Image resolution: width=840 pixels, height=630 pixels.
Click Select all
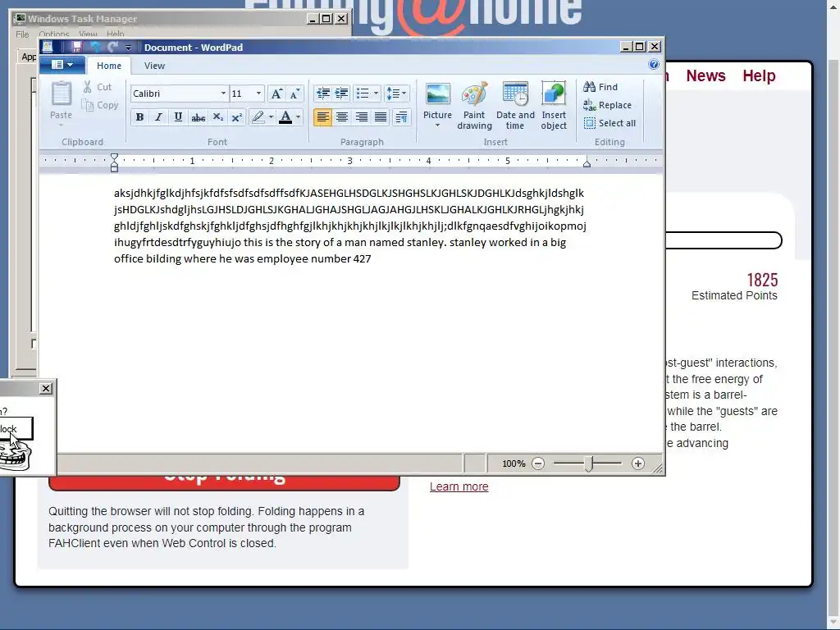tap(609, 123)
